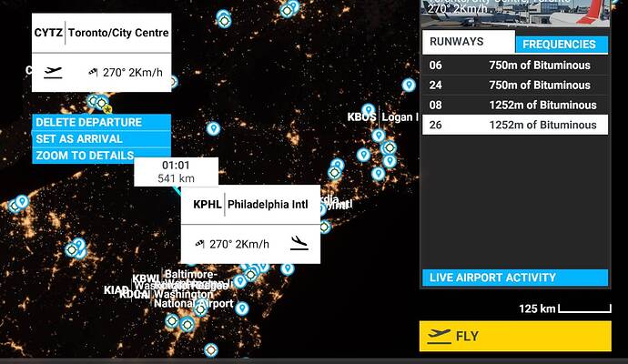Click the 270° 2Km/h wind text in CYTZ popup

pos(133,73)
